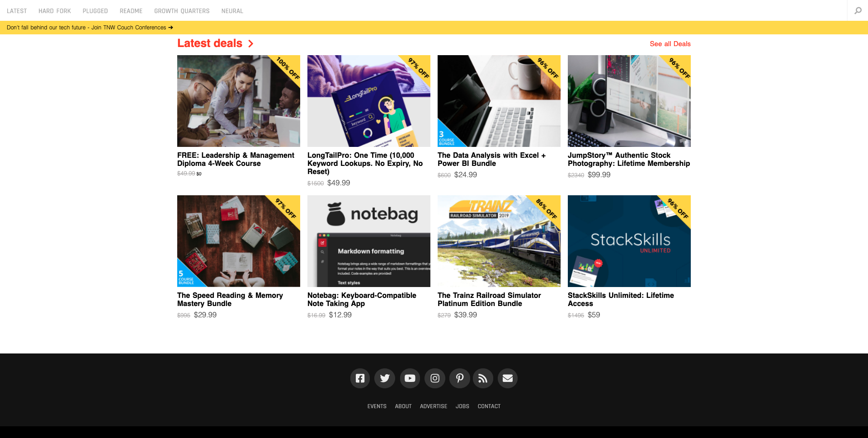Viewport: 868px width, 438px height.
Task: Open the RSS feed icon
Action: tap(483, 378)
